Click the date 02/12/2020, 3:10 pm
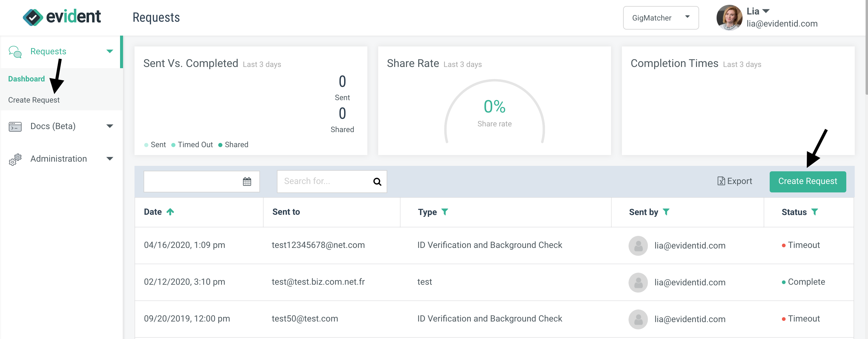This screenshot has width=868, height=339. click(x=184, y=282)
